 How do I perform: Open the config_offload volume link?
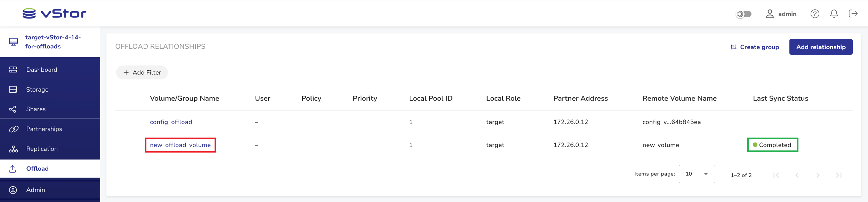point(171,122)
